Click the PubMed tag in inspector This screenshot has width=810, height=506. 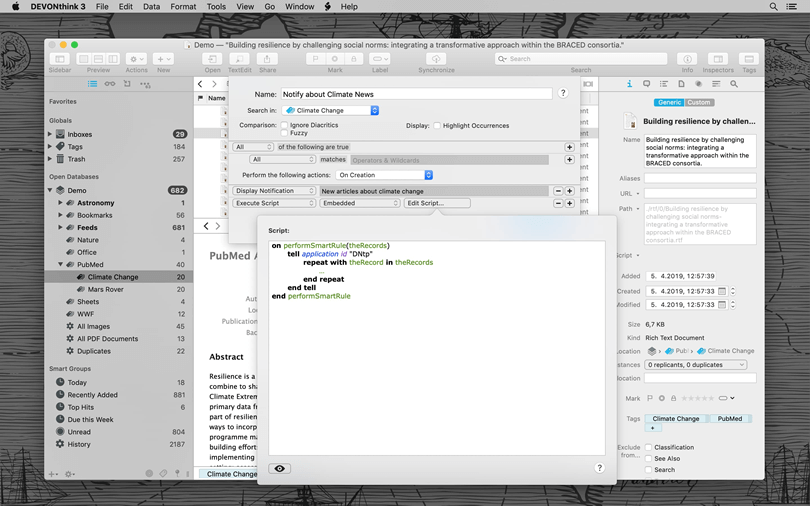click(x=730, y=419)
